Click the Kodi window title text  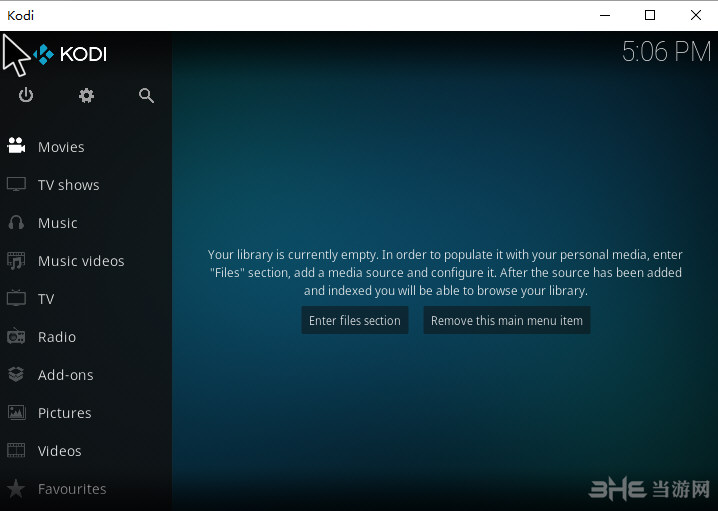pos(21,15)
